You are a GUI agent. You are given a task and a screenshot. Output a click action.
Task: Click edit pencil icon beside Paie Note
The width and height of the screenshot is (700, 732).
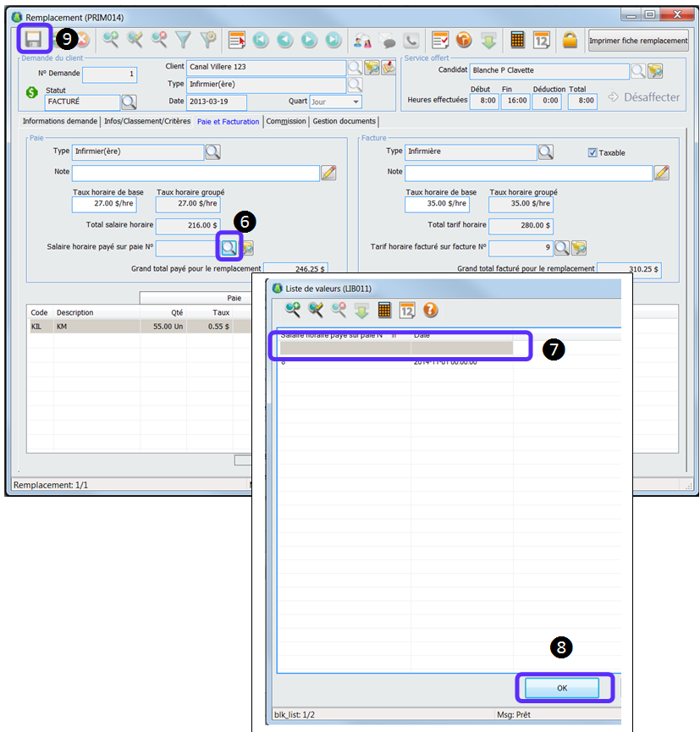pyautogui.click(x=328, y=173)
